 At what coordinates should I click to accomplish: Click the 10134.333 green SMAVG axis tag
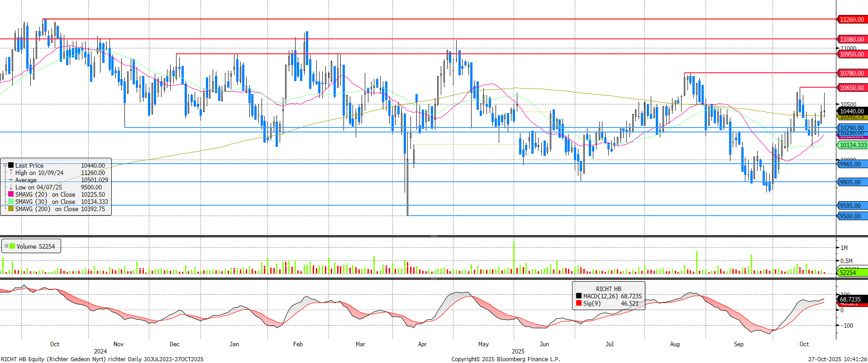pyautogui.click(x=853, y=145)
